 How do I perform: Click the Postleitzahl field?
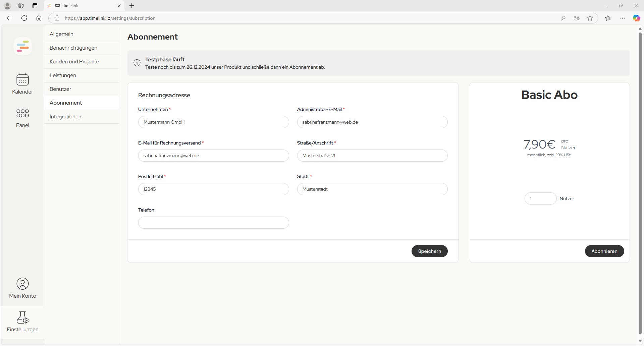coord(213,189)
